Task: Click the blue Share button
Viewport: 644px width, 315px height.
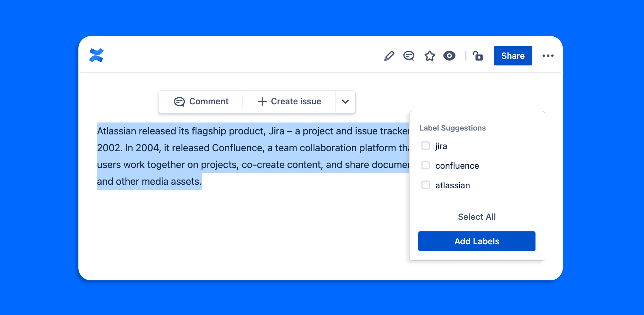Action: click(513, 56)
